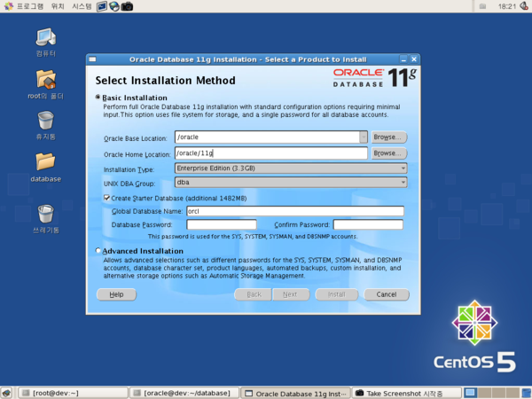Select Advanced Installation radio button
Viewport: 532px width, 399px height.
pyautogui.click(x=98, y=250)
